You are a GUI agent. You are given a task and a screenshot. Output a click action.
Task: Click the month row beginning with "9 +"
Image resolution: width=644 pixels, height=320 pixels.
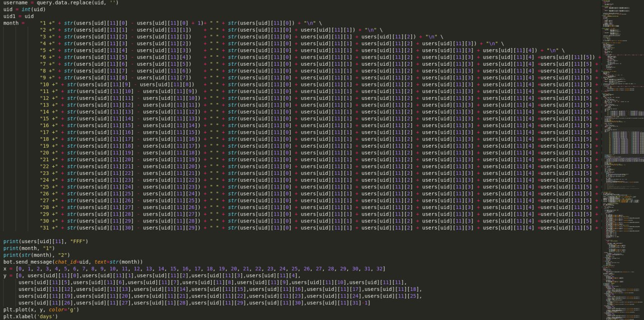319,77
